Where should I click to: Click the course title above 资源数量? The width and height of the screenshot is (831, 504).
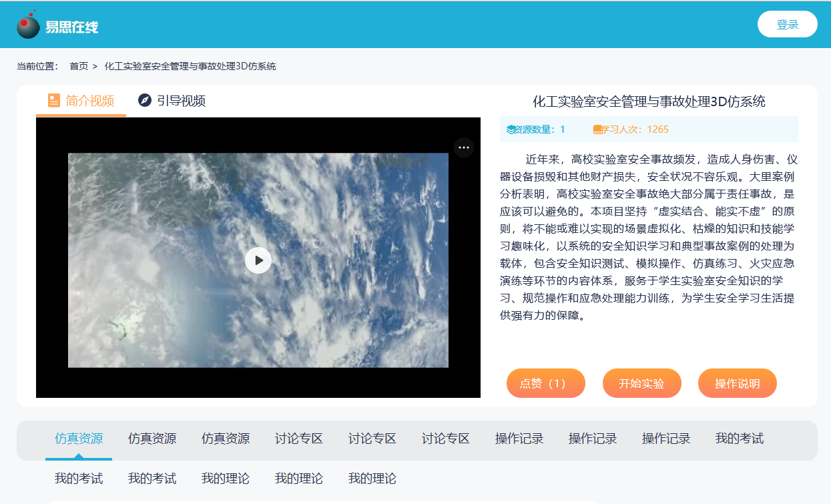pyautogui.click(x=649, y=101)
